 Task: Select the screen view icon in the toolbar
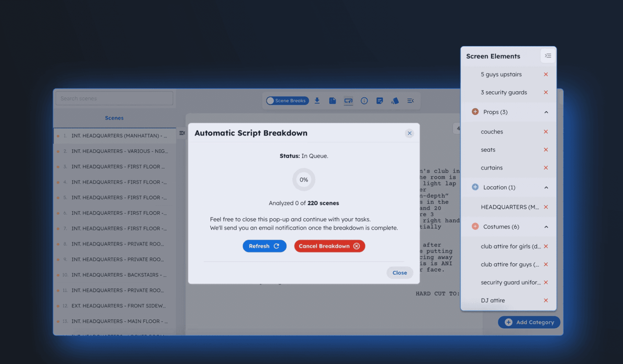pos(348,100)
